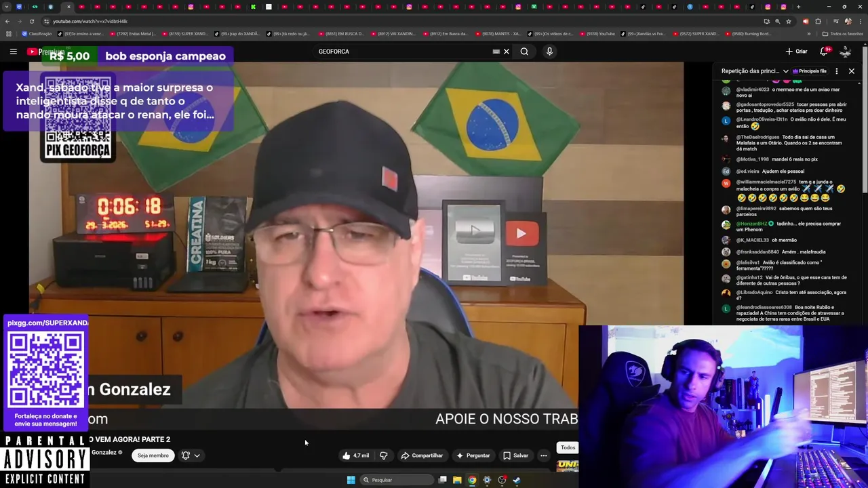Viewport: 868px width, 488px height.
Task: Open the Classificação bookmark
Action: tap(37, 33)
